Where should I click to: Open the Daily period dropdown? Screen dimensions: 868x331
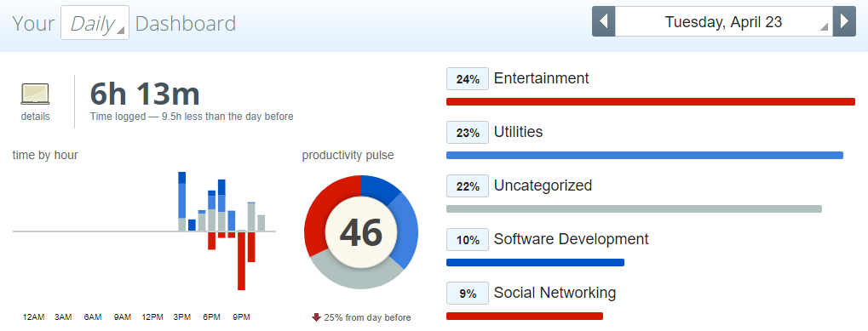tap(95, 23)
